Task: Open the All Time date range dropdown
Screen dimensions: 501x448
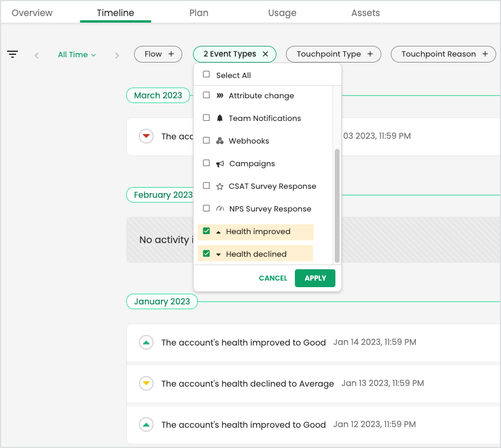Action: (76, 54)
